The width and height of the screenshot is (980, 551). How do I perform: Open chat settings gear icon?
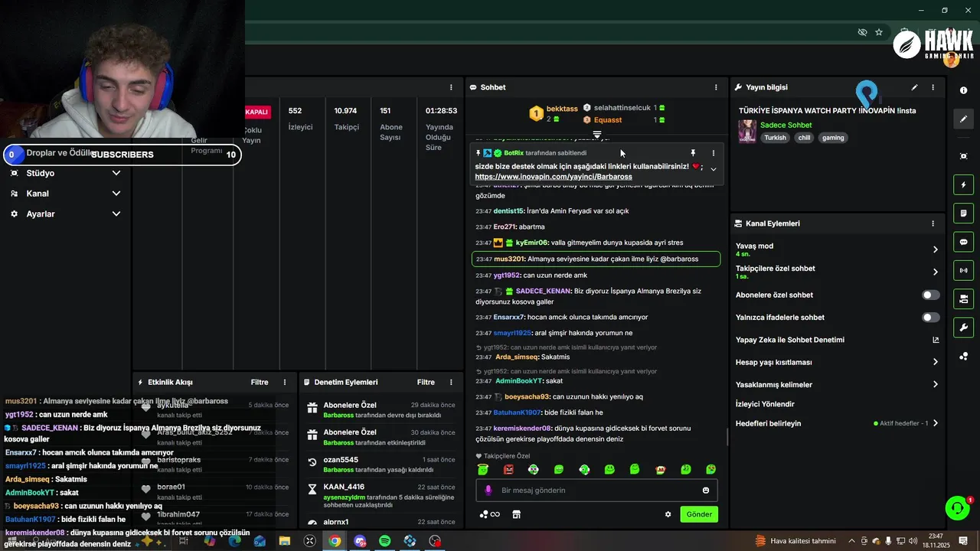click(668, 514)
